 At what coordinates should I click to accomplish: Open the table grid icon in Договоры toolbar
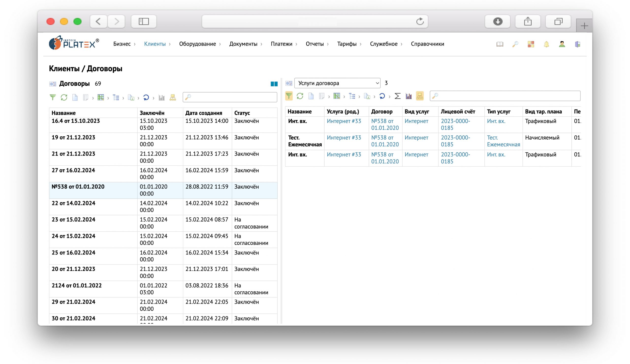pyautogui.click(x=101, y=97)
